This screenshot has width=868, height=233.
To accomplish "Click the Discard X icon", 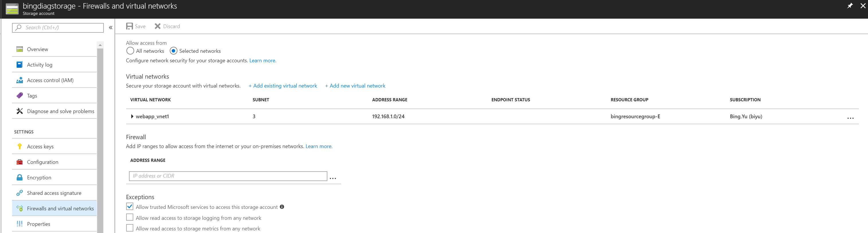I will click(x=157, y=26).
